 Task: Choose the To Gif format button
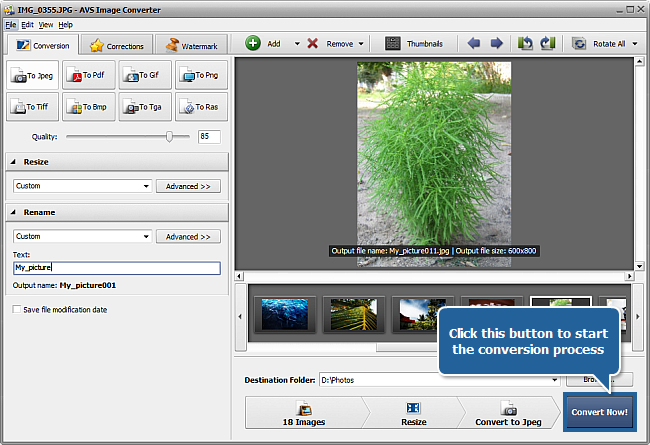click(145, 75)
